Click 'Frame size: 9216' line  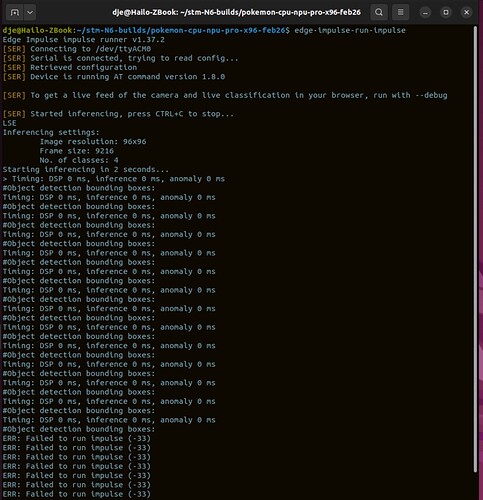(76, 151)
